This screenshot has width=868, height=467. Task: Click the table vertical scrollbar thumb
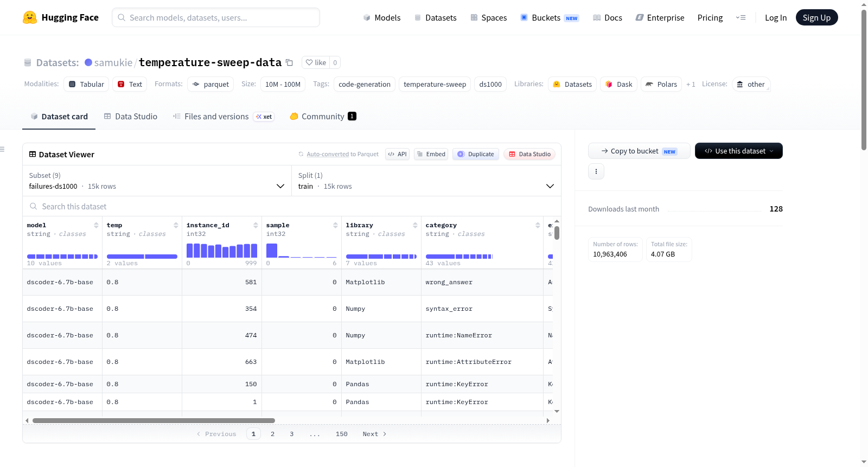click(557, 233)
